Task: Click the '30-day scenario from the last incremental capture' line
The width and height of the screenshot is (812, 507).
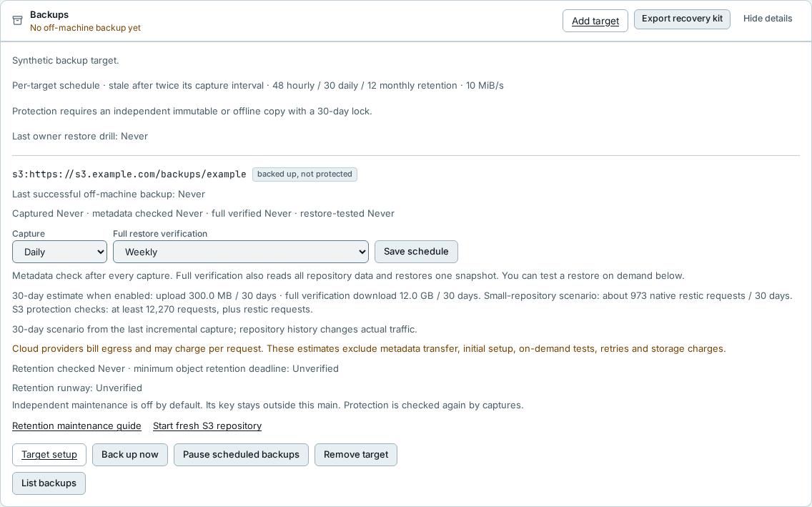Action: coord(214,330)
